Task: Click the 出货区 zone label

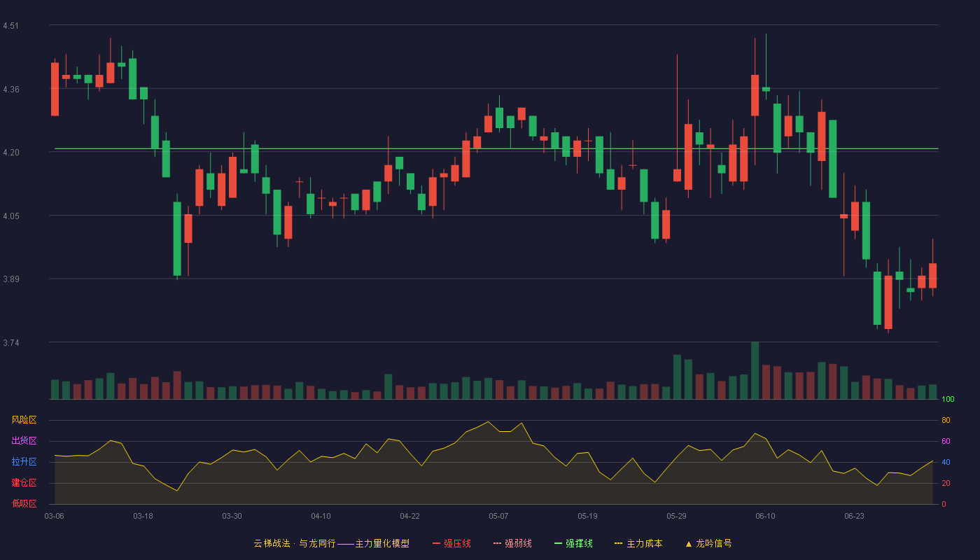Action: 24,441
